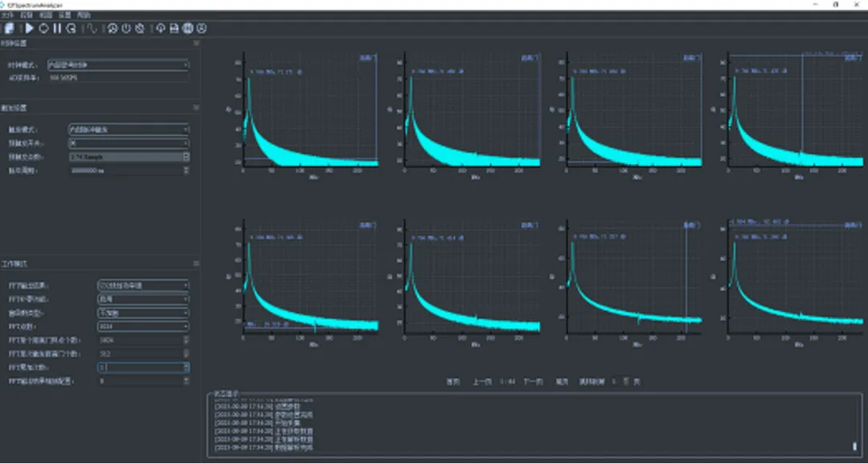Go to next page with 下一页
This screenshot has width=868, height=464.
tap(534, 381)
